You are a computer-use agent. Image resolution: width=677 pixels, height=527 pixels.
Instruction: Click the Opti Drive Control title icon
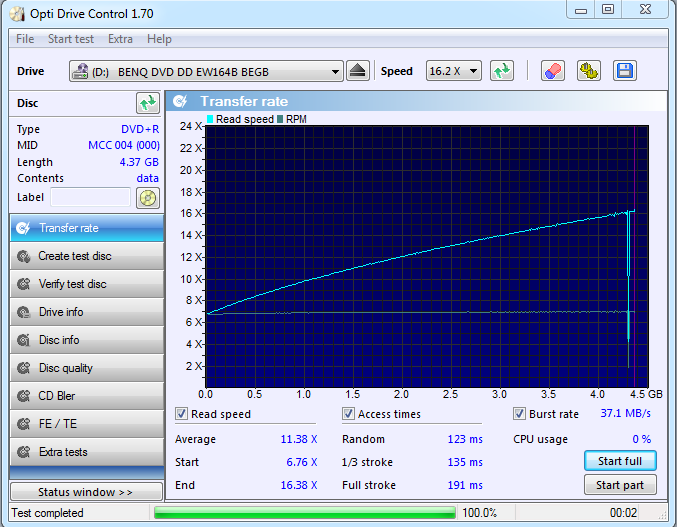click(17, 14)
